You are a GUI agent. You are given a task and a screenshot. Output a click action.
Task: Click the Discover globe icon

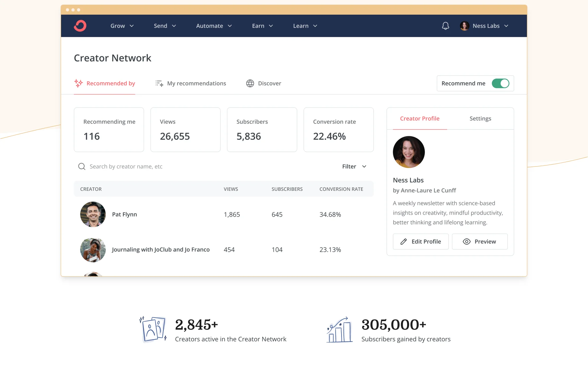pyautogui.click(x=250, y=83)
